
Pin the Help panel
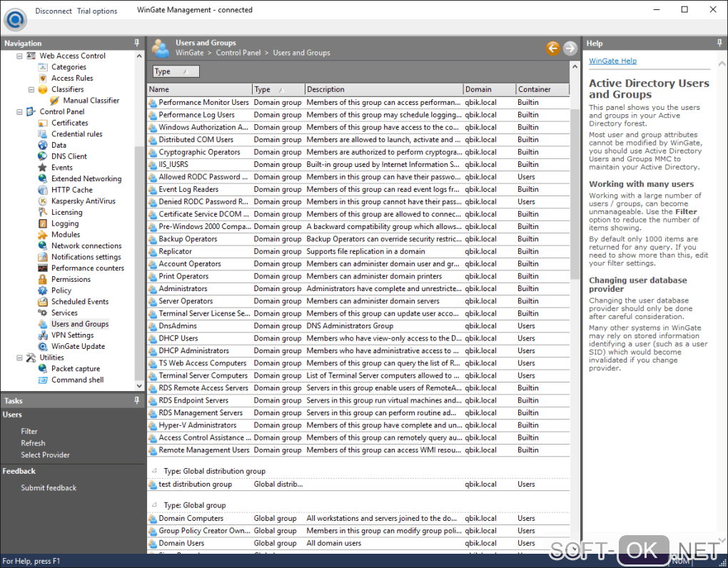click(719, 43)
